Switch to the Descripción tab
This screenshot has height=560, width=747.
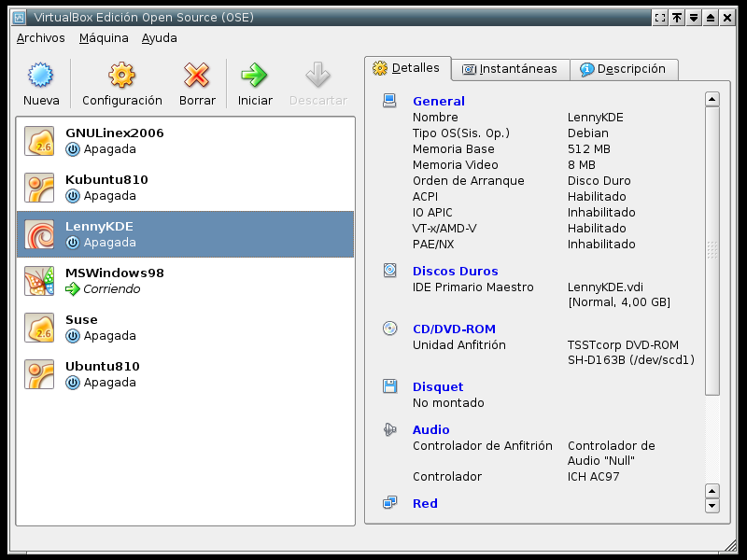623,69
